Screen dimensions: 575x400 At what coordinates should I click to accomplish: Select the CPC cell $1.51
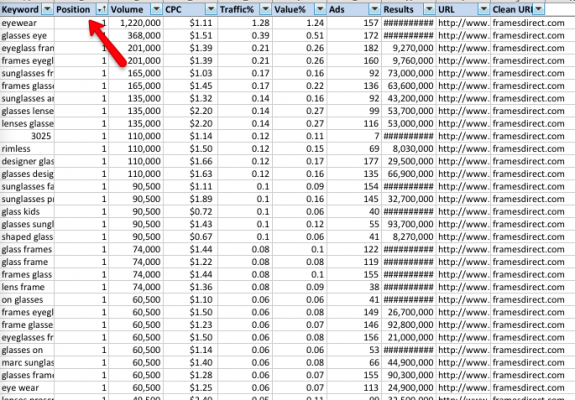click(x=190, y=36)
